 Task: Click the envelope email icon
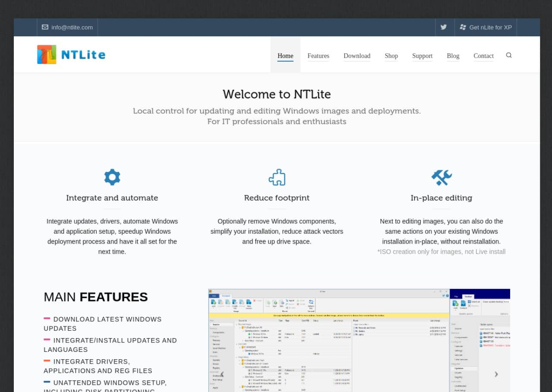coord(45,27)
